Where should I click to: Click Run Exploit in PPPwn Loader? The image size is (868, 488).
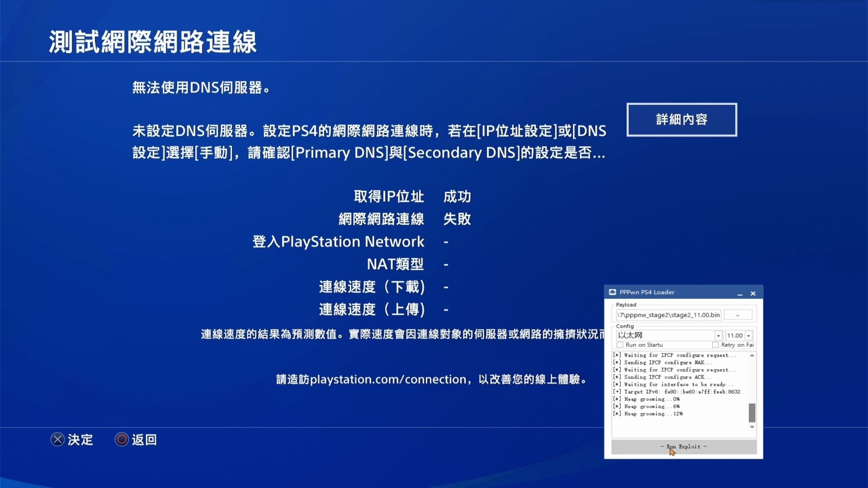pyautogui.click(x=684, y=447)
